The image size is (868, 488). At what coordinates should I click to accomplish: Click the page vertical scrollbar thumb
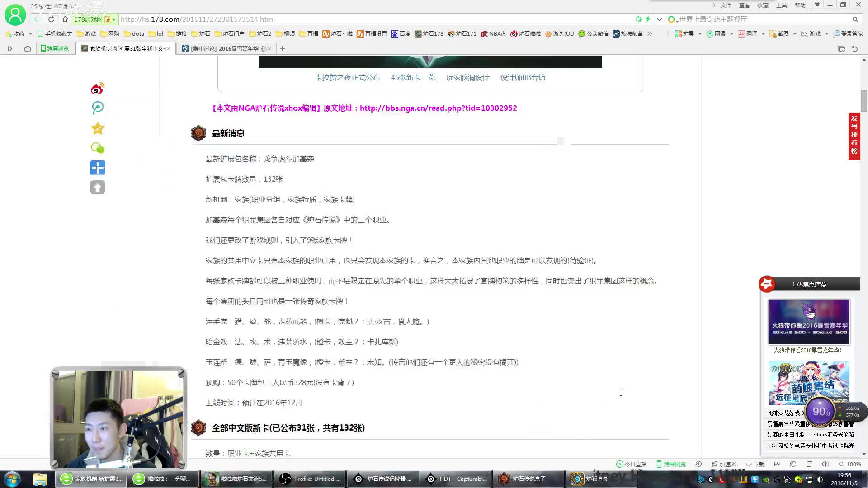click(x=864, y=101)
